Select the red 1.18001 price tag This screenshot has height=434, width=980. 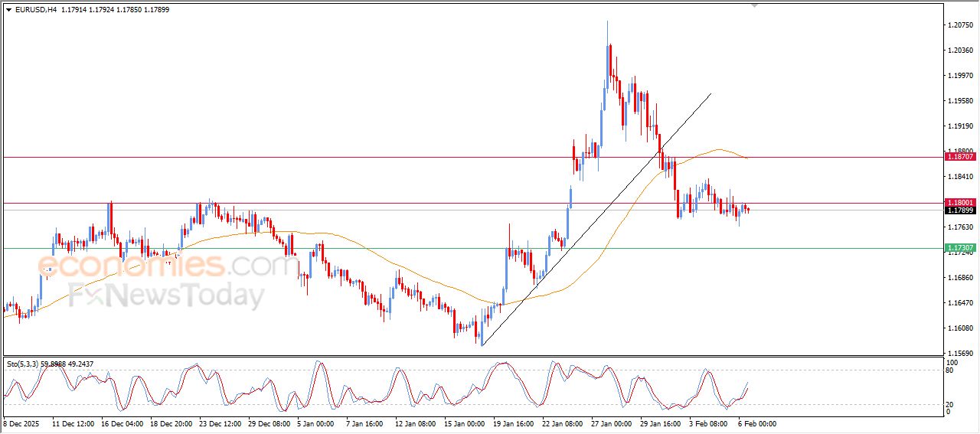coord(960,203)
